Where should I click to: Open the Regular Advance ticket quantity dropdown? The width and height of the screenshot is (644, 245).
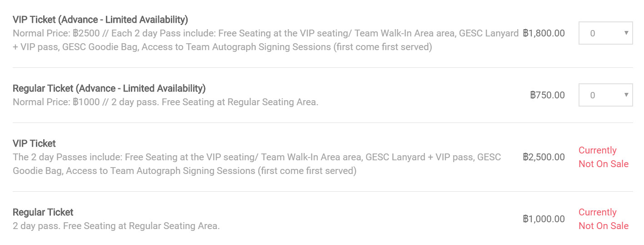605,95
